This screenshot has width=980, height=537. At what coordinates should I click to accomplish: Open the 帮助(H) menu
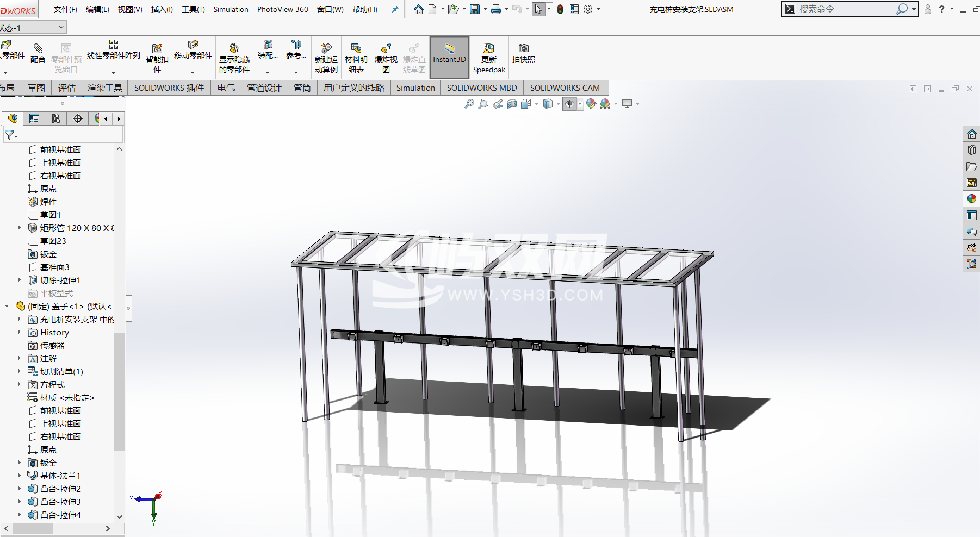coord(365,9)
